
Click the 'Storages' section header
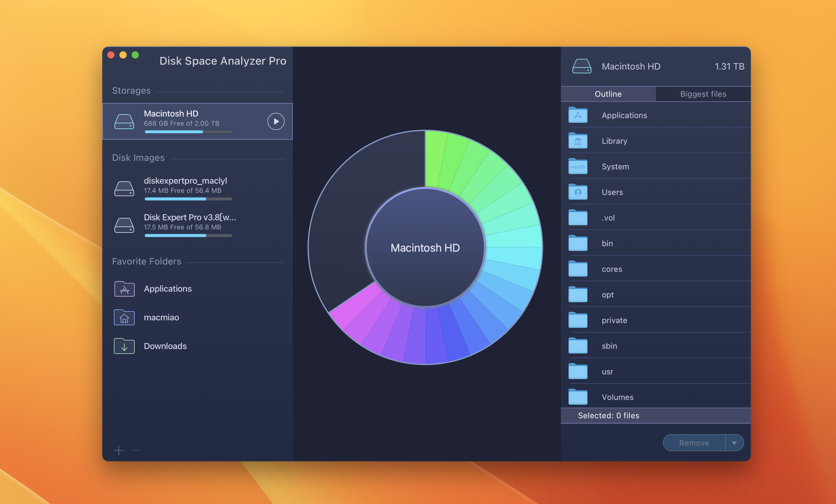[131, 91]
